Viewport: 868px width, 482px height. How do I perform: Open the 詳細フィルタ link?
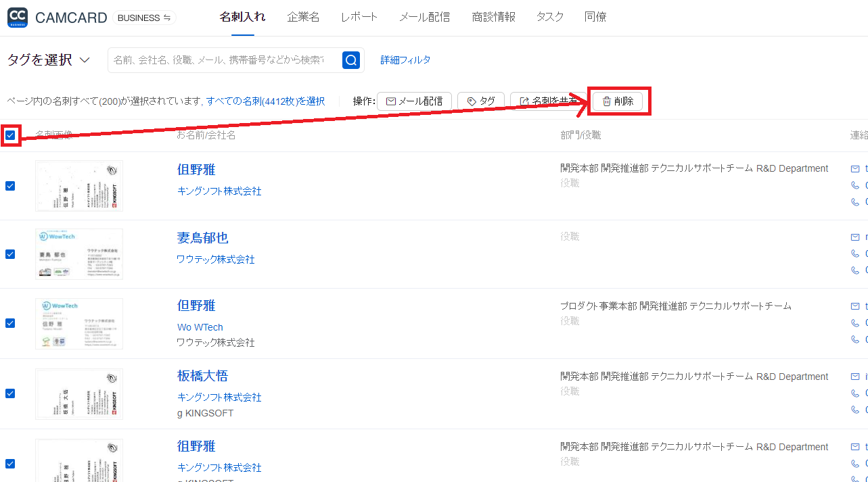click(x=405, y=60)
